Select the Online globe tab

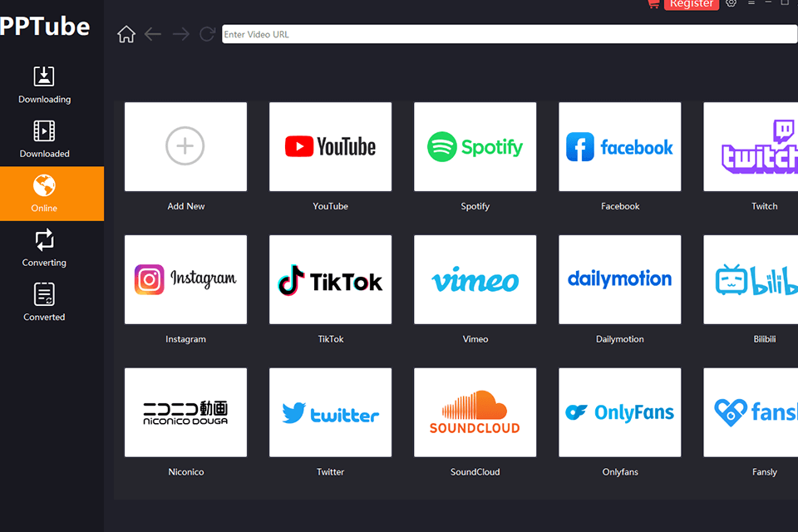coord(52,194)
